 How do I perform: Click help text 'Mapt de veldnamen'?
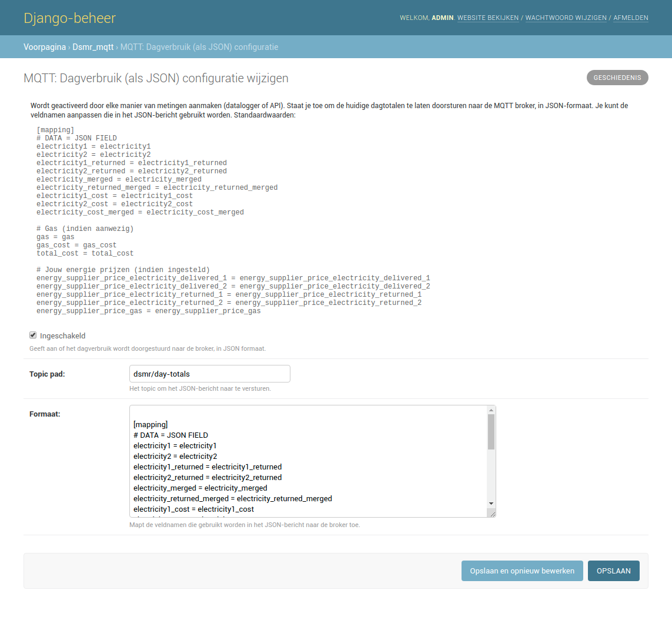pos(245,525)
